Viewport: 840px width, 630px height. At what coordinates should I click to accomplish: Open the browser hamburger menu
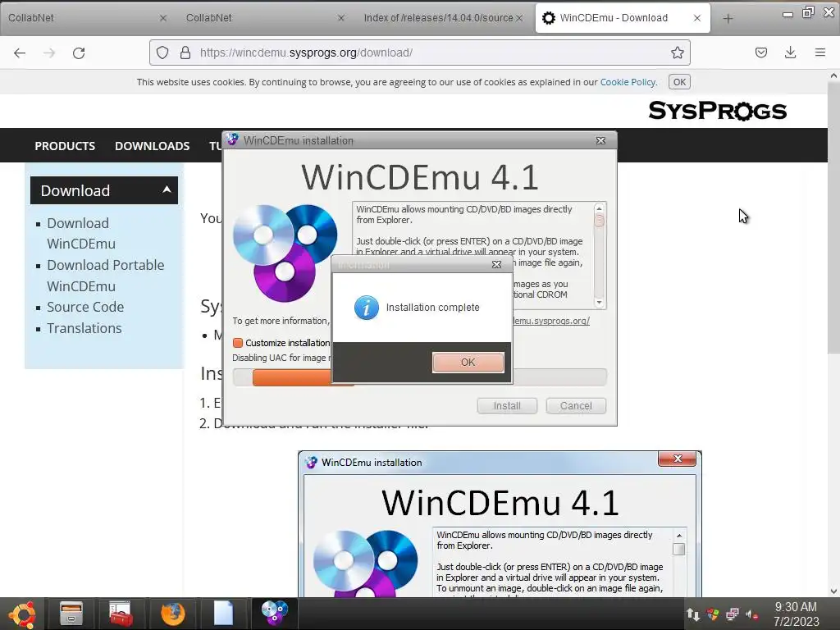pos(820,52)
